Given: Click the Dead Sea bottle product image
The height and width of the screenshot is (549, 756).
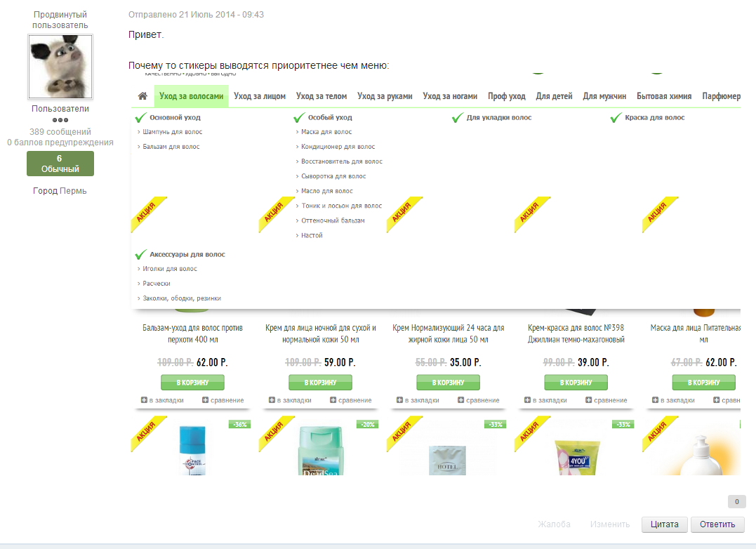Looking at the screenshot, I should pyautogui.click(x=321, y=451).
